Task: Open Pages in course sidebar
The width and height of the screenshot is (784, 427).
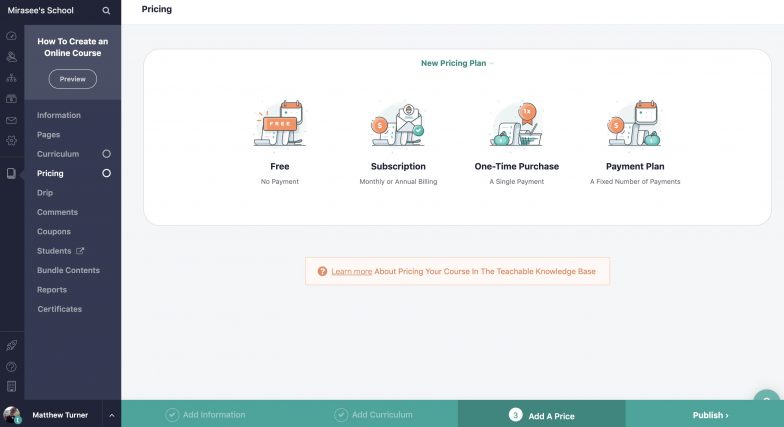Action: [x=48, y=134]
